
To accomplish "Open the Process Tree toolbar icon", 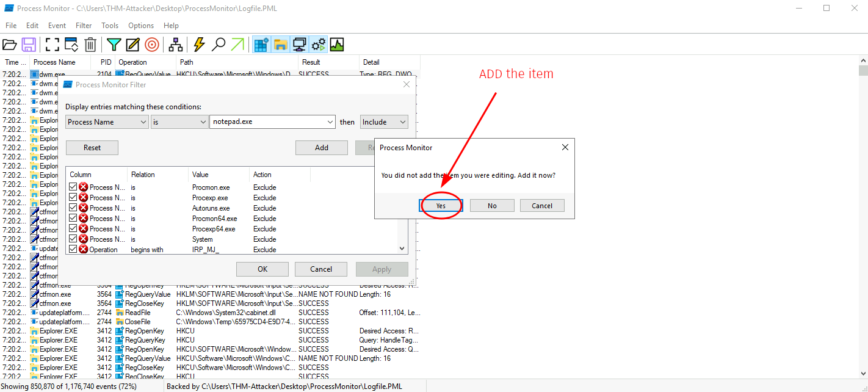I will point(176,45).
